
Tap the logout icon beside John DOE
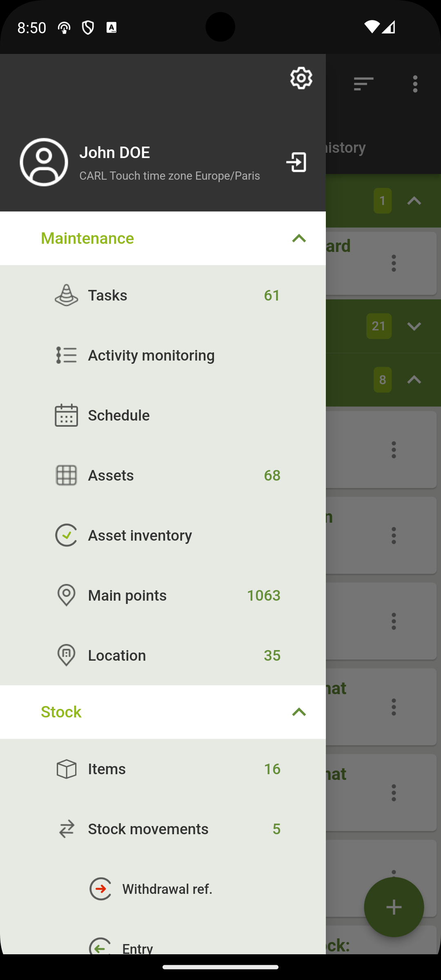click(x=297, y=162)
